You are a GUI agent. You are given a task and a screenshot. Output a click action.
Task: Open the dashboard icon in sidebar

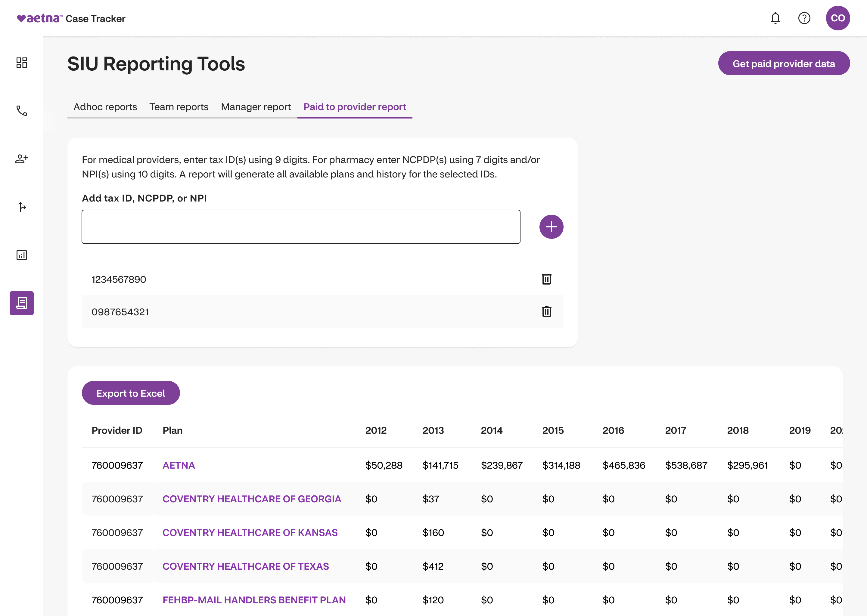coord(22,63)
